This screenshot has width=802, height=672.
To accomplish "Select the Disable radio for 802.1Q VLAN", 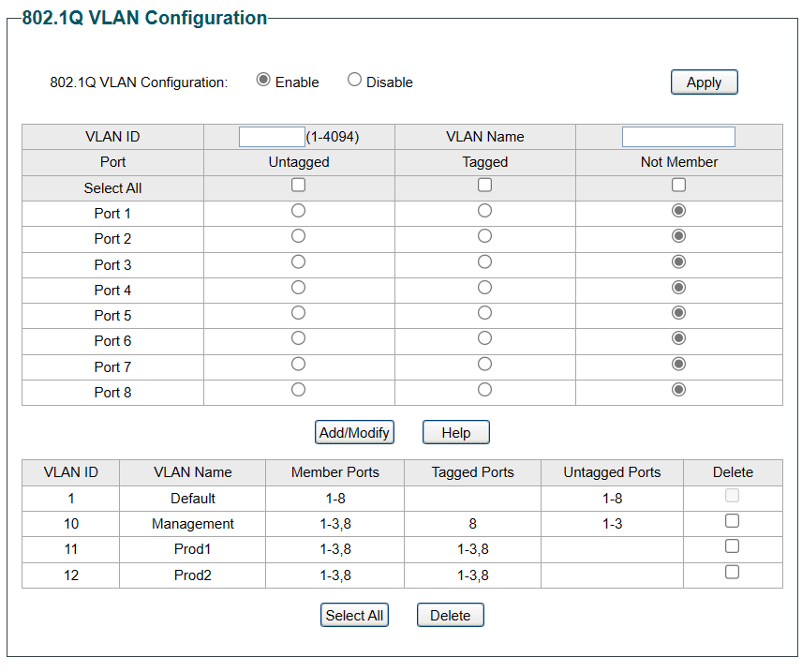I will pyautogui.click(x=354, y=81).
